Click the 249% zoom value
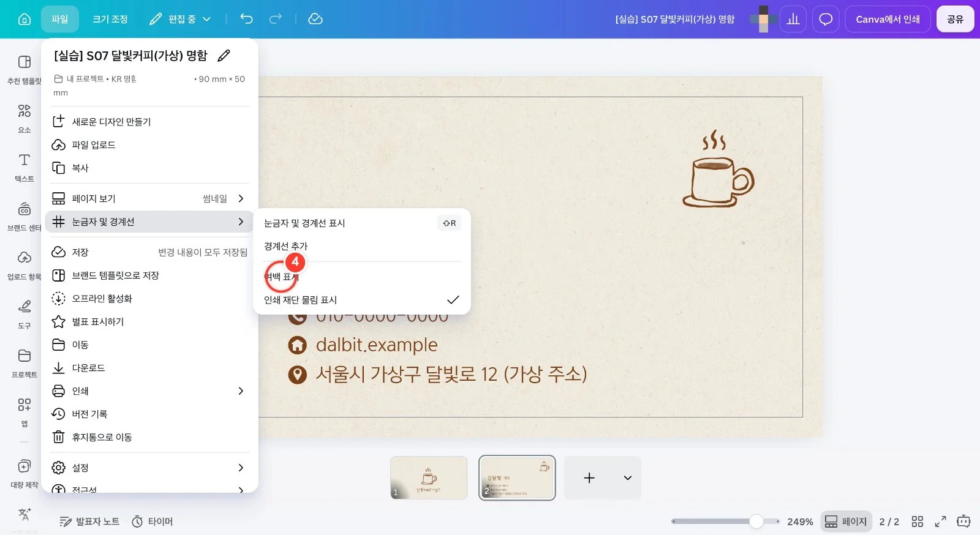Image resolution: width=980 pixels, height=535 pixels. coord(800,522)
